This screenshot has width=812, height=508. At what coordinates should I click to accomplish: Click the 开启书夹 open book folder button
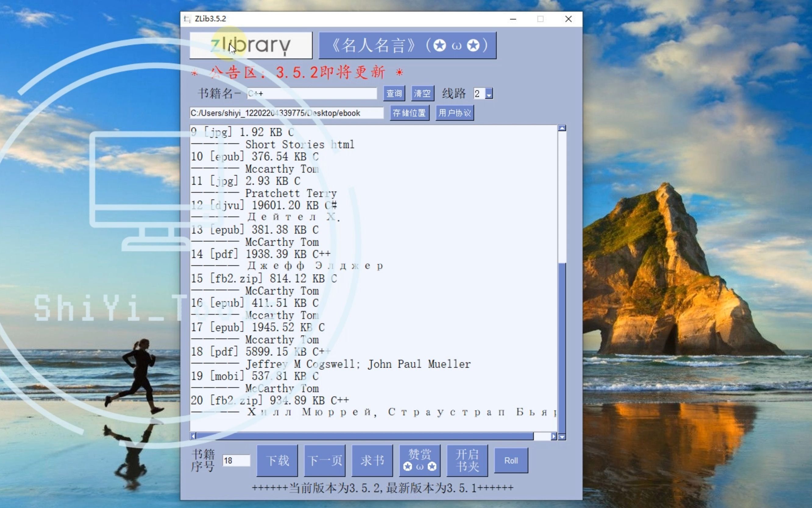[467, 460]
